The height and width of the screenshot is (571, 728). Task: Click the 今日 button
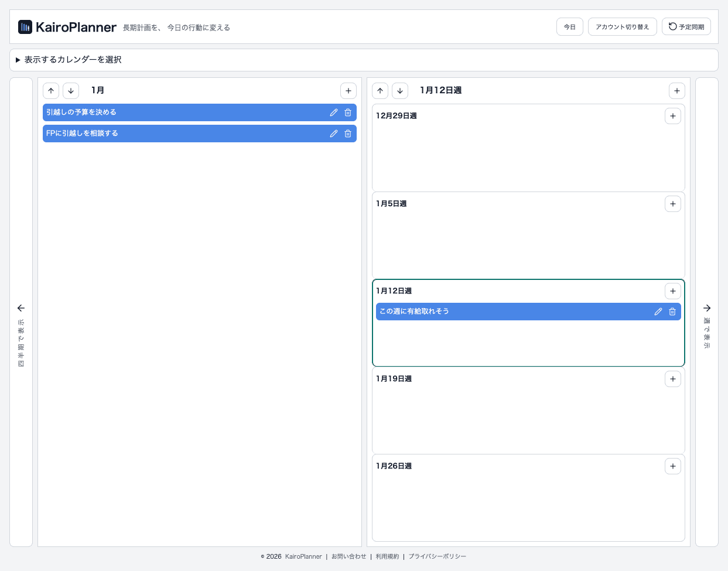coord(569,26)
